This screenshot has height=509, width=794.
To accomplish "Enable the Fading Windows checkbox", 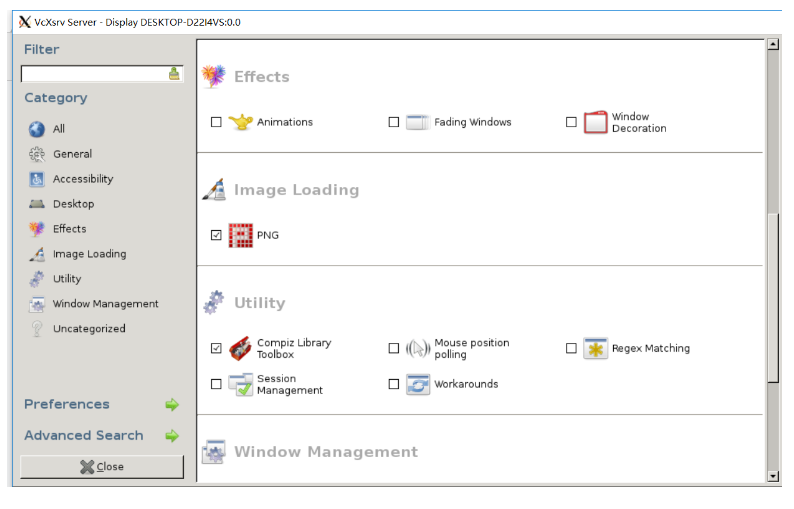I will [x=393, y=122].
